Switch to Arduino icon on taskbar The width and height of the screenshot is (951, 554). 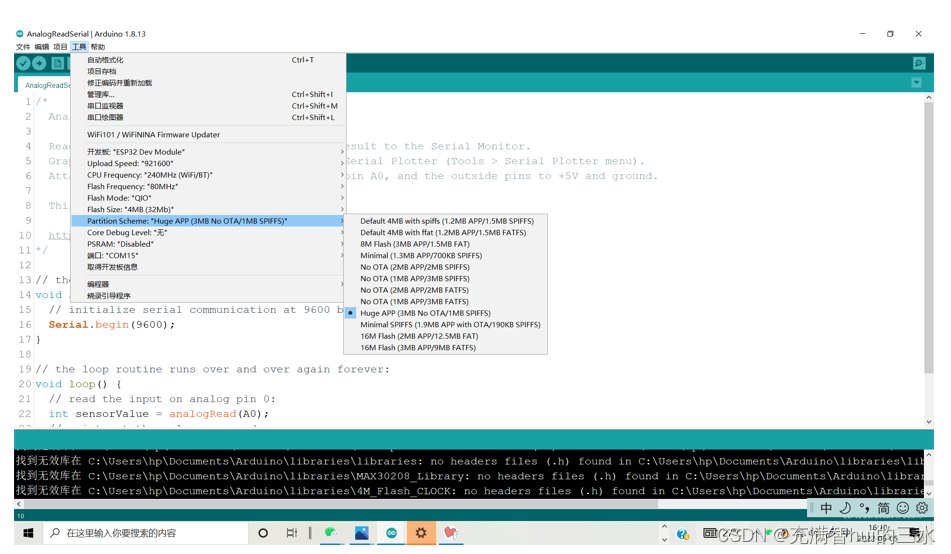tap(391, 533)
